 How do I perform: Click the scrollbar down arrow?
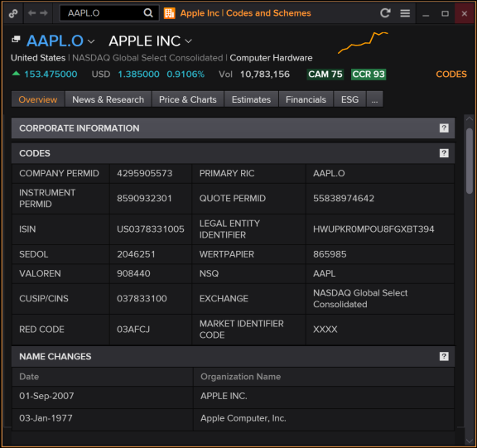469,441
